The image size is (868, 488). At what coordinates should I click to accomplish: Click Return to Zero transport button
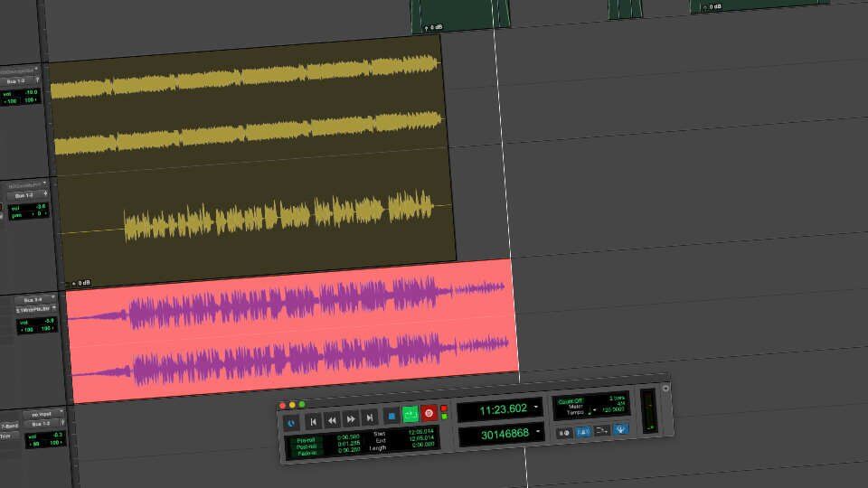click(314, 421)
